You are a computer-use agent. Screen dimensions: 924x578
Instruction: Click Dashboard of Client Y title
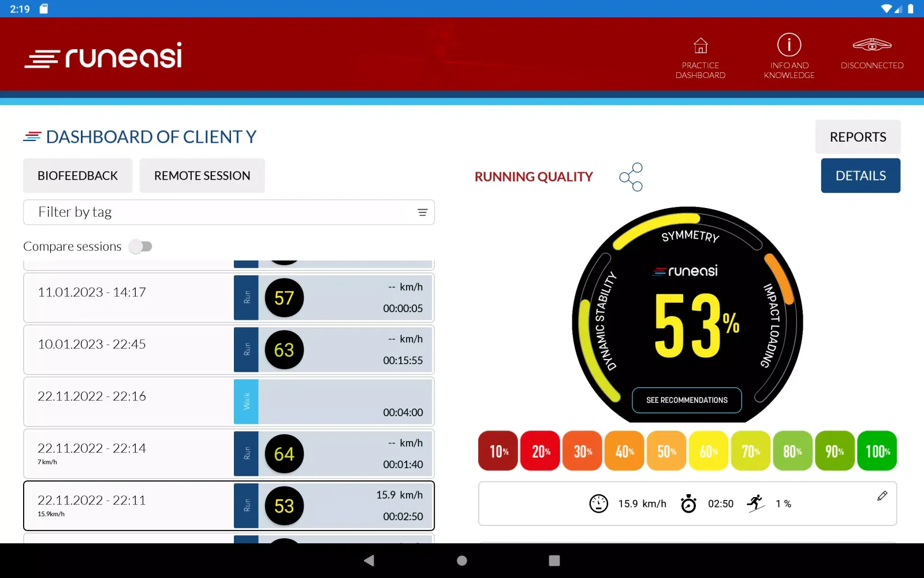pos(151,137)
